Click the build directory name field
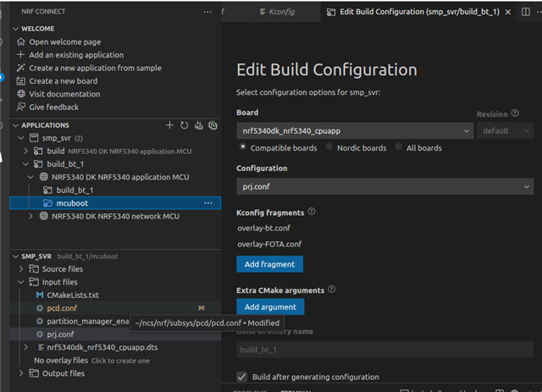This screenshot has height=392, width=542. click(x=385, y=350)
